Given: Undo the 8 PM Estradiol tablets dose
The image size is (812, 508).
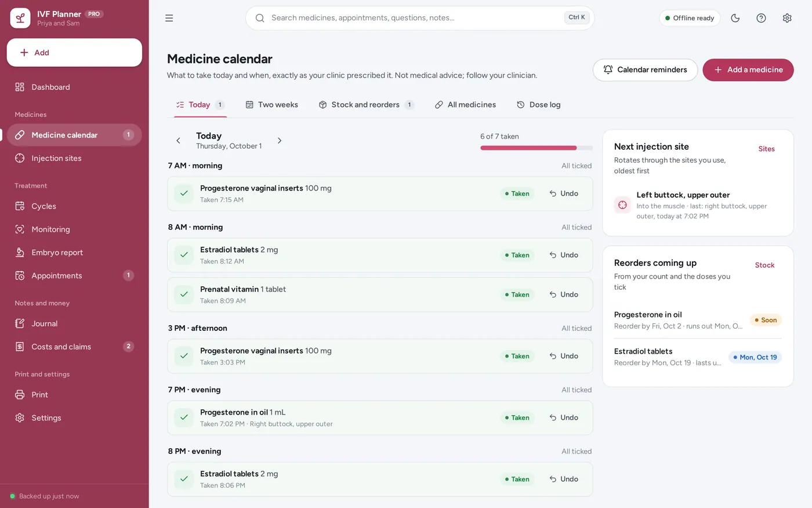Looking at the screenshot, I should point(564,479).
